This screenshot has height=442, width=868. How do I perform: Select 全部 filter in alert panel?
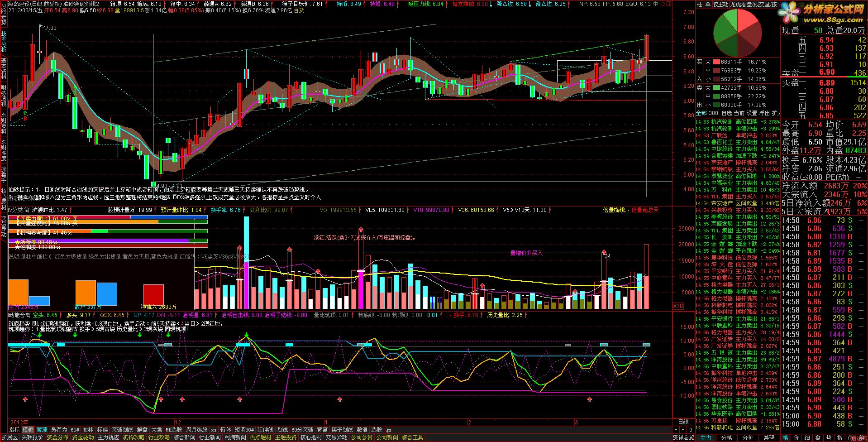click(701, 113)
